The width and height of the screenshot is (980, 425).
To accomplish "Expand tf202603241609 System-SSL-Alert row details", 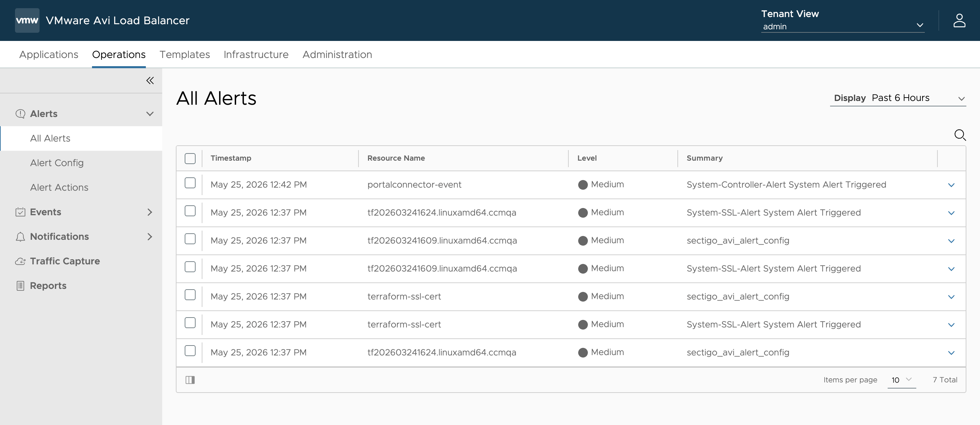I will coord(951,269).
